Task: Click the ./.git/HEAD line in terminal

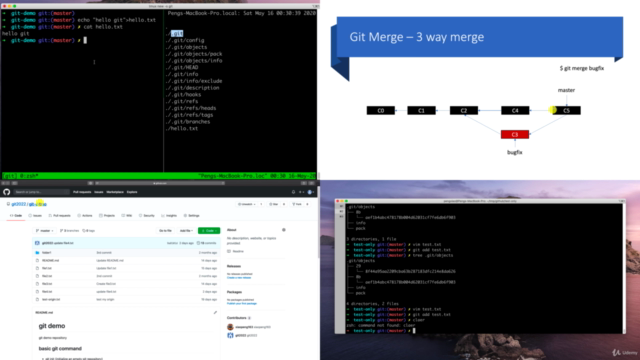Action: click(x=182, y=67)
